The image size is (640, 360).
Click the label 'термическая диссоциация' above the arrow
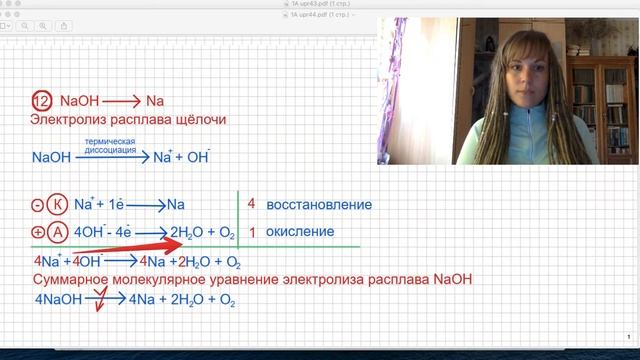click(x=110, y=146)
